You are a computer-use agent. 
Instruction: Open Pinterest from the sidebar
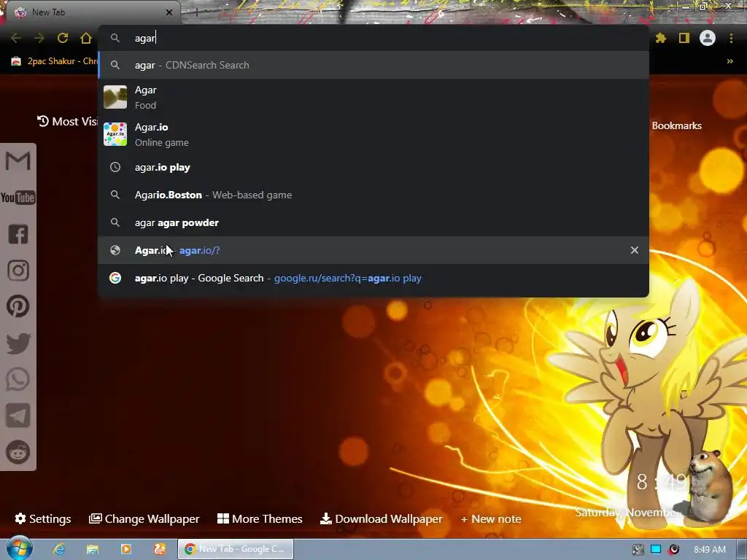point(18,307)
